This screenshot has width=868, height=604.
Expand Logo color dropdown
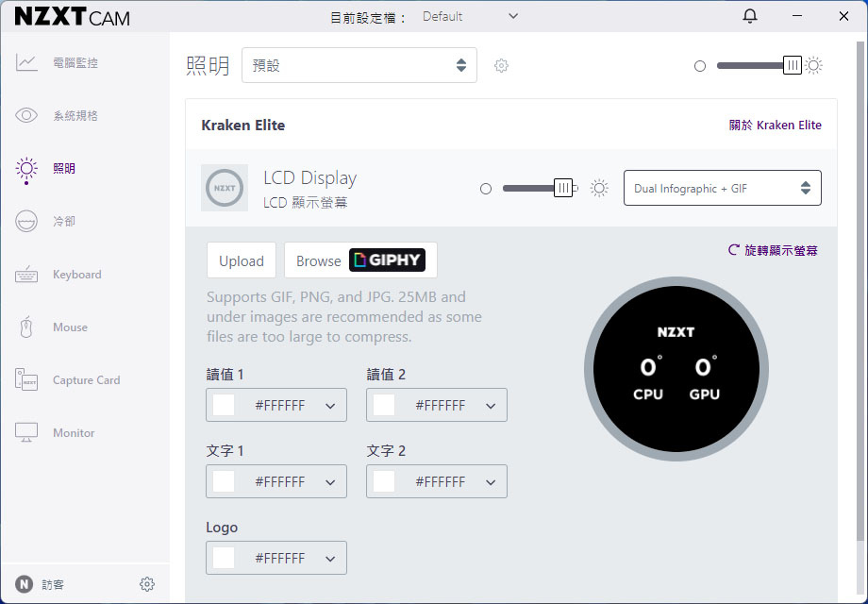[276, 558]
